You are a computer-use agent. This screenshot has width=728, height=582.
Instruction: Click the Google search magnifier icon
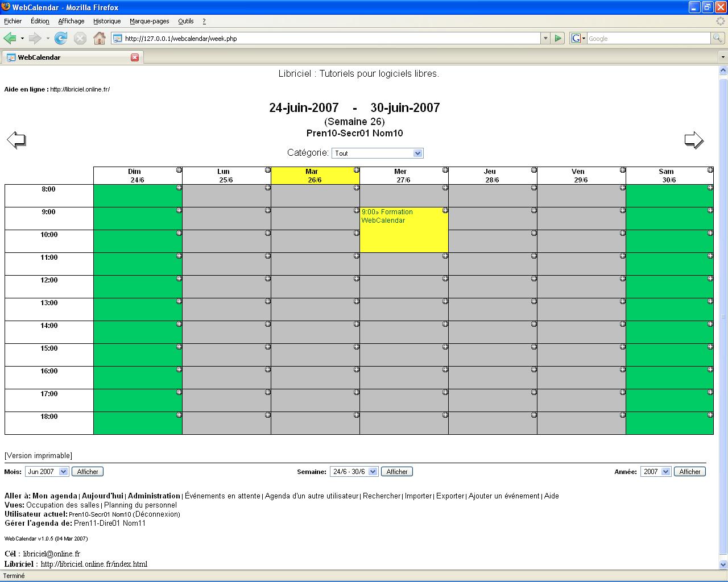[718, 38]
